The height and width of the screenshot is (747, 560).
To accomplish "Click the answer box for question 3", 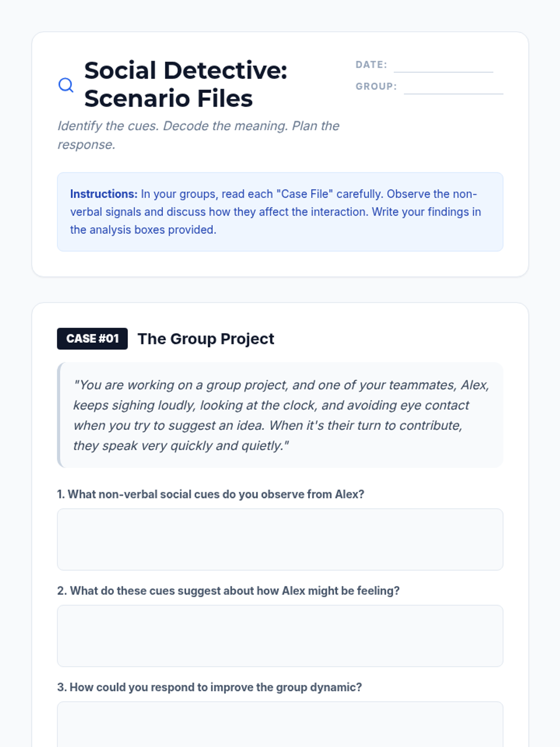I will [280, 724].
